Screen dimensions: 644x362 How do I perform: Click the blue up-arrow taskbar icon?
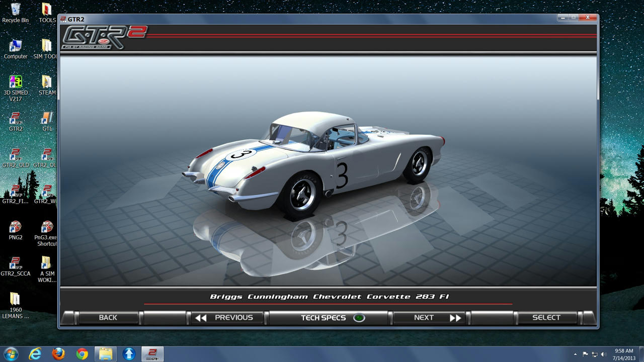coord(129,354)
